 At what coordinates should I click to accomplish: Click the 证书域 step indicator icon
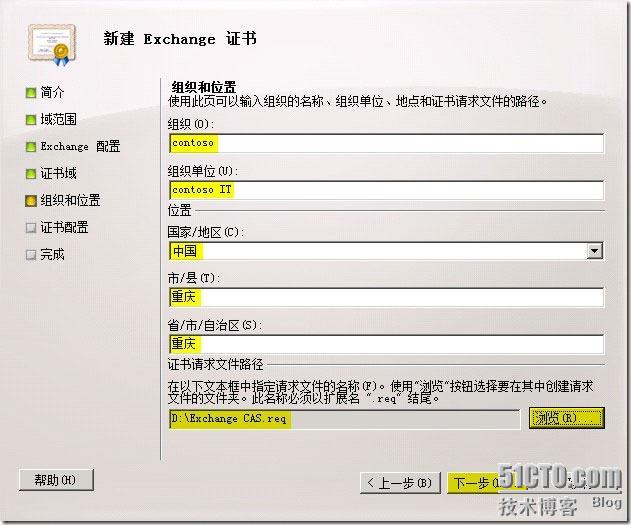click(31, 174)
